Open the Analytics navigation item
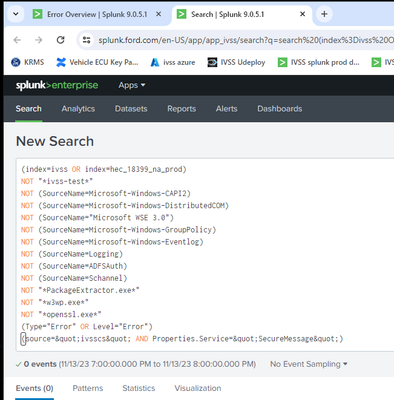Viewport: 394px width, 400px height. click(x=78, y=109)
